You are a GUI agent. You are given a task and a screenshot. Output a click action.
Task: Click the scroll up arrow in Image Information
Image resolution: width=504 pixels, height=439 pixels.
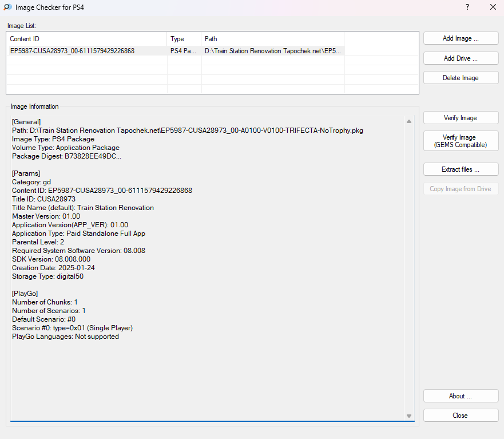[409, 121]
